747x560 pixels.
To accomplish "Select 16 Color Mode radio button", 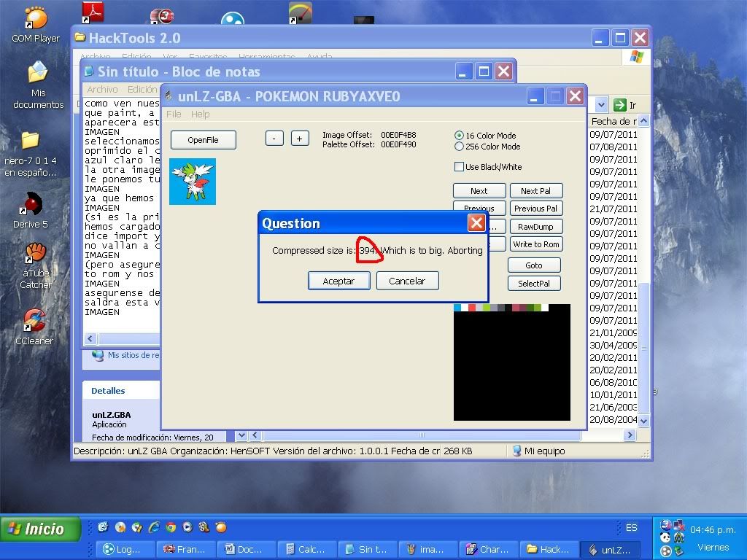I will [x=459, y=135].
